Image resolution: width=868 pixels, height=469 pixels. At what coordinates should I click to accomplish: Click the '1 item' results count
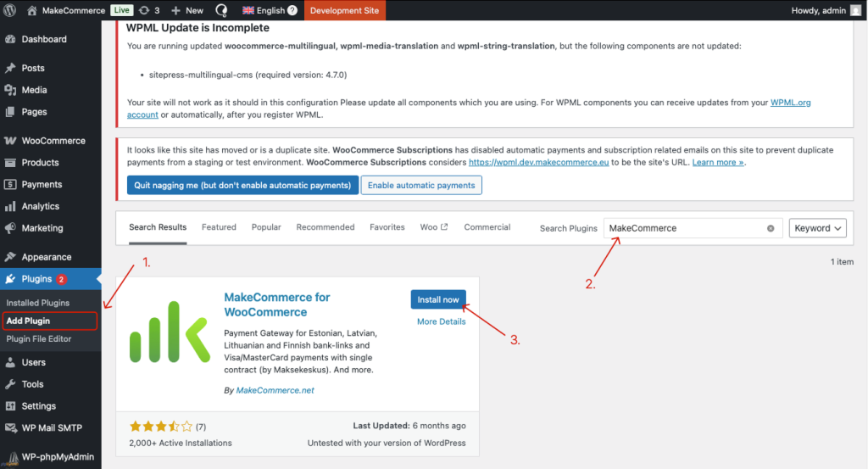point(842,262)
